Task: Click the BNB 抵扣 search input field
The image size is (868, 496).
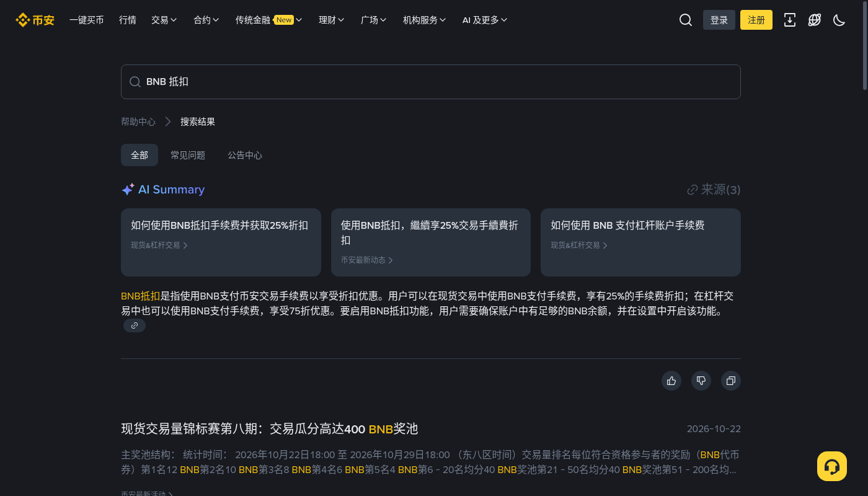Action: click(x=431, y=82)
